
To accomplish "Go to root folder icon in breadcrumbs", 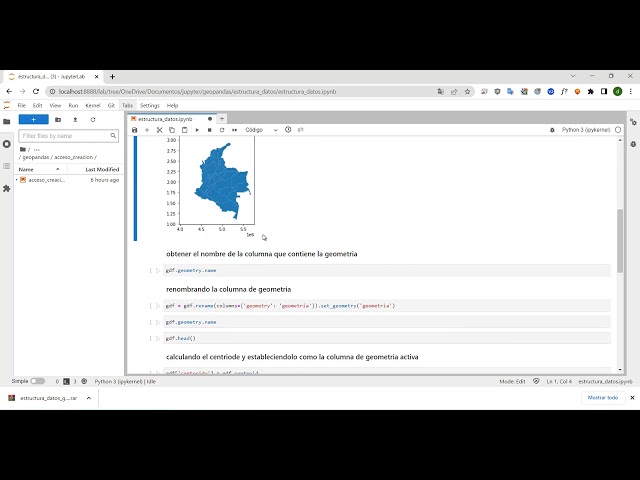I will pyautogui.click(x=23, y=149).
